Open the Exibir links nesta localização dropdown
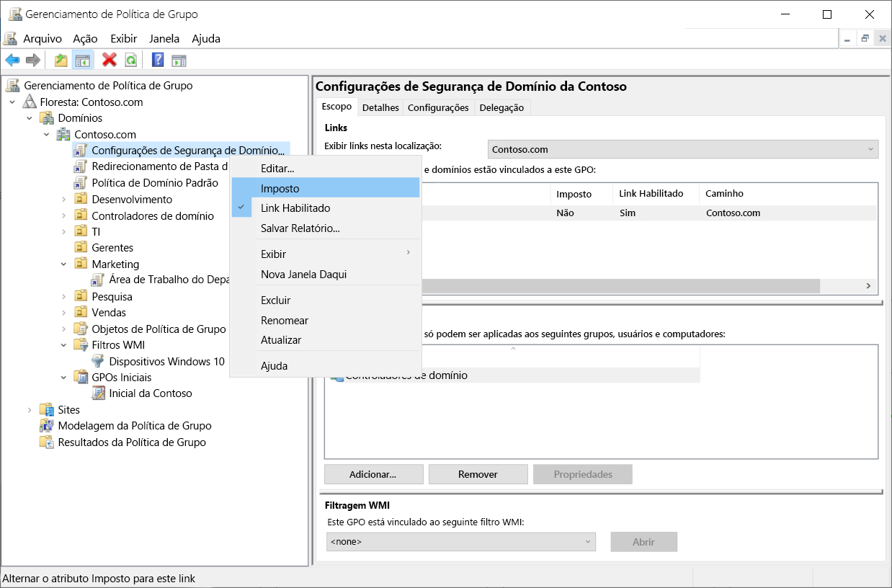This screenshot has height=588, width=892. [683, 149]
